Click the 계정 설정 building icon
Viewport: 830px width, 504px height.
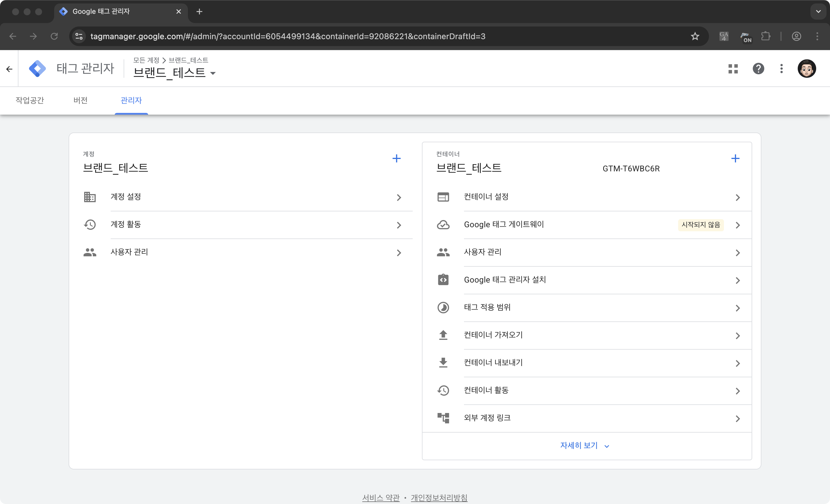coord(90,197)
